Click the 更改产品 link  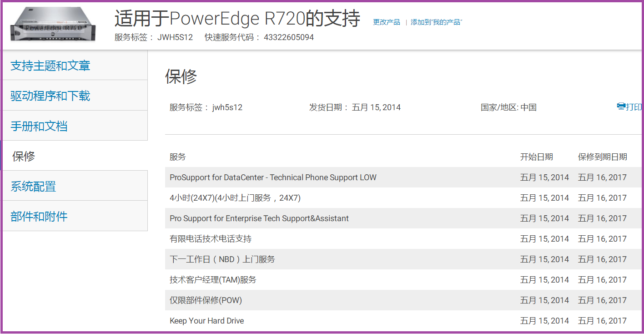pos(386,22)
